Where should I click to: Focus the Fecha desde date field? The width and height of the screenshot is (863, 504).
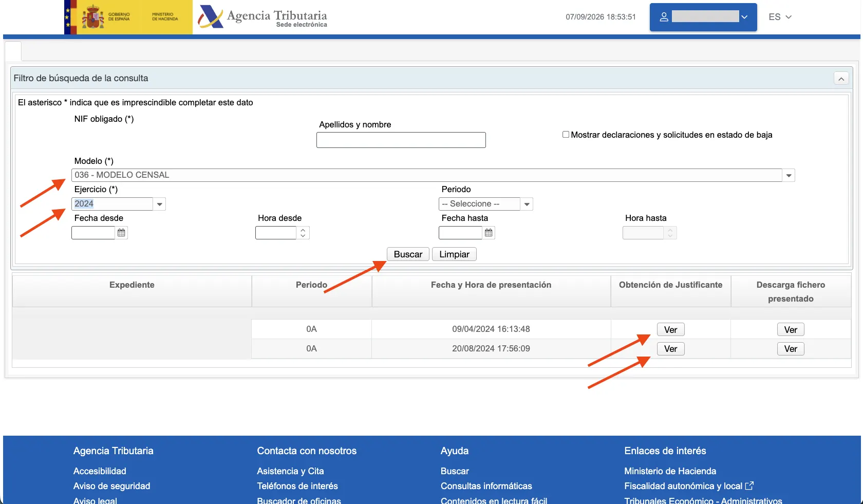93,233
